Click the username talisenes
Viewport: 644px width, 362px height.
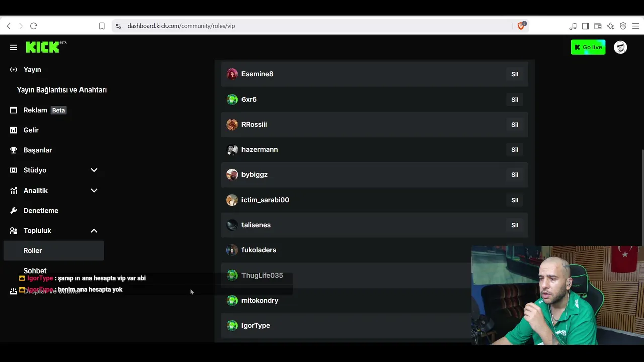(x=256, y=225)
